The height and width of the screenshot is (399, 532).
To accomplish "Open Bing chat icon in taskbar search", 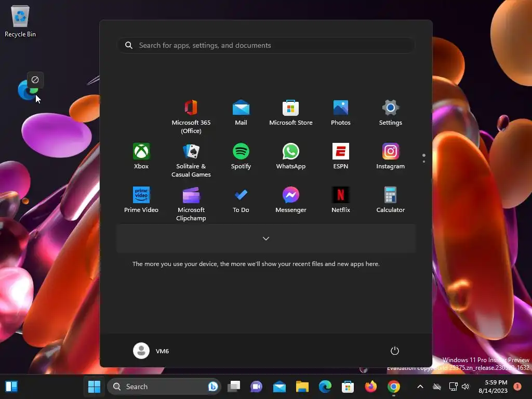I will point(212,387).
